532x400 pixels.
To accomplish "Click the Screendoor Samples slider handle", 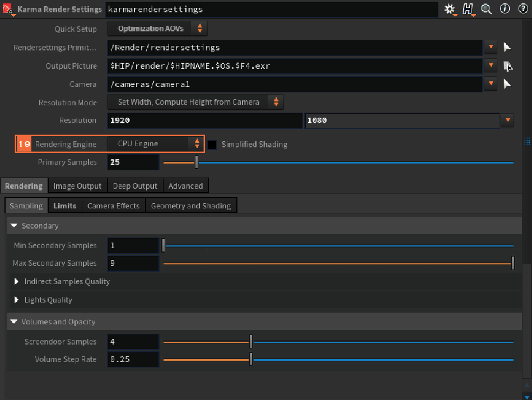I will (x=251, y=342).
